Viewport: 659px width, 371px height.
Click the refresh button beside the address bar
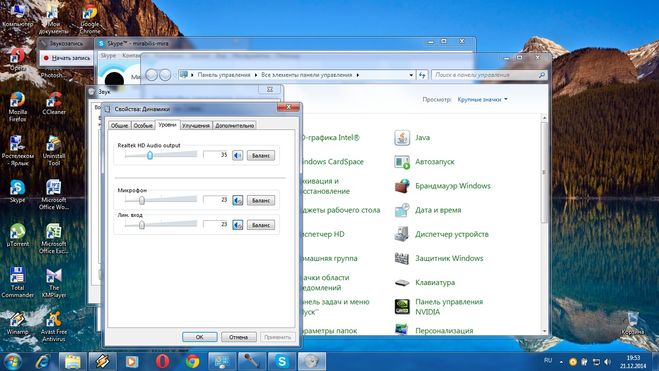[422, 75]
